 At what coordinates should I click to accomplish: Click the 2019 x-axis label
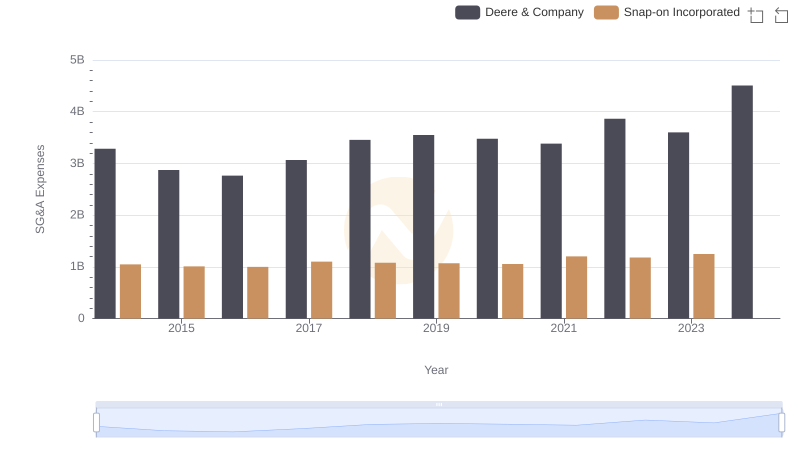pyautogui.click(x=436, y=328)
